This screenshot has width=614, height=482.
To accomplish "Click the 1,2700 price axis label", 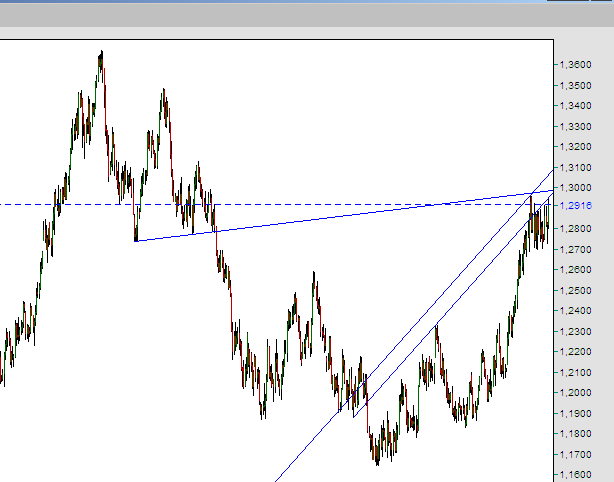I will [x=576, y=249].
